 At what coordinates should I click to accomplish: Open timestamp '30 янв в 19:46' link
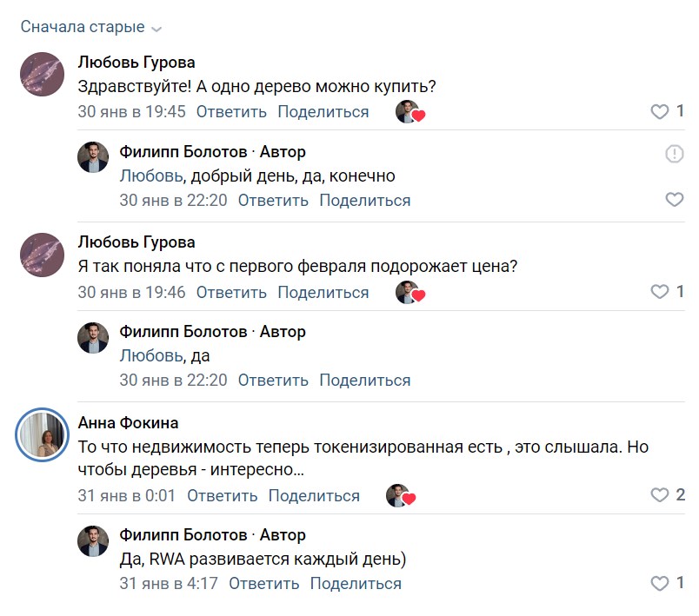coord(131,293)
